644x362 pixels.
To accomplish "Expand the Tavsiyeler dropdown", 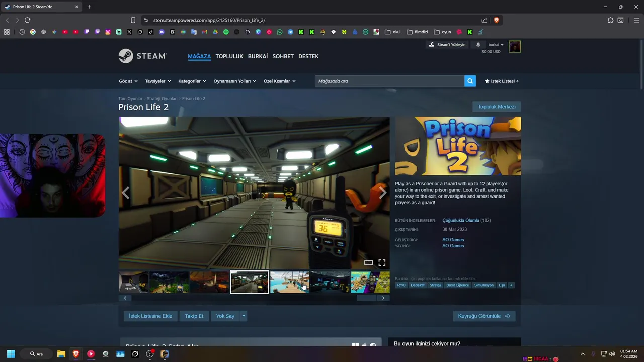I will pos(158,81).
